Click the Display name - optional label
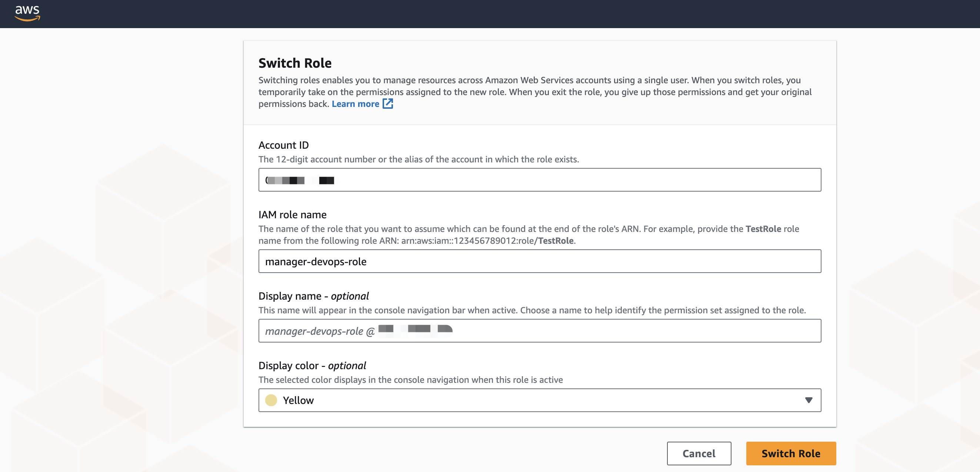The width and height of the screenshot is (980, 472). 313,296
